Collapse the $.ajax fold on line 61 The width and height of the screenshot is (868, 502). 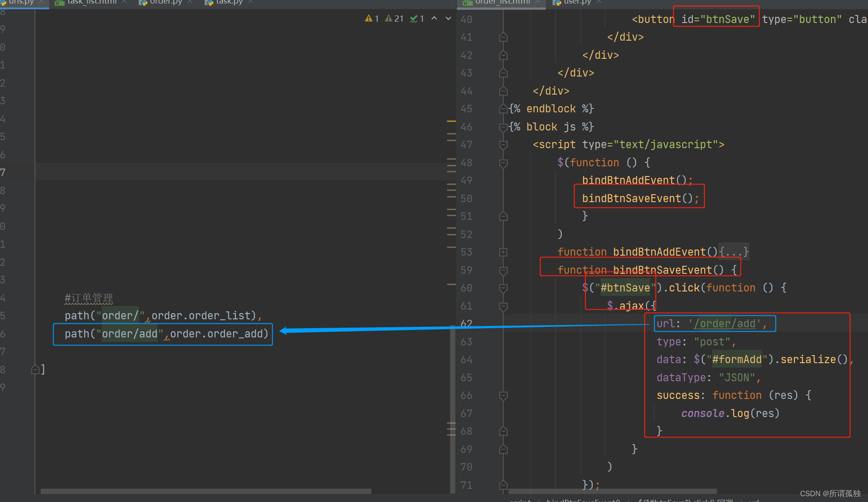click(503, 306)
